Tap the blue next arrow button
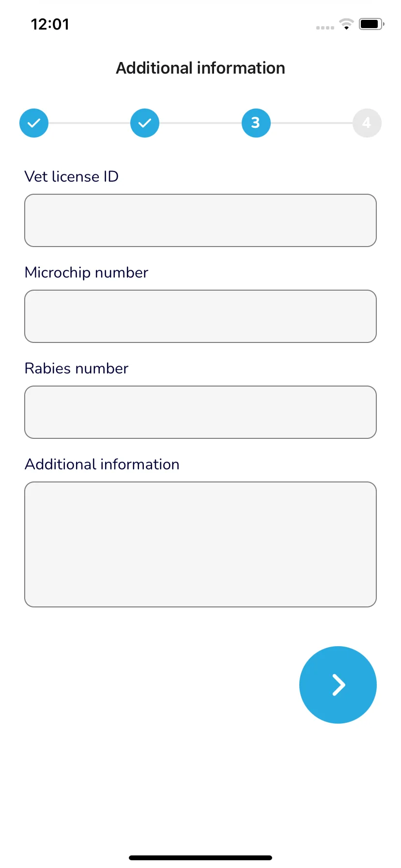The height and width of the screenshot is (868, 401). (338, 685)
